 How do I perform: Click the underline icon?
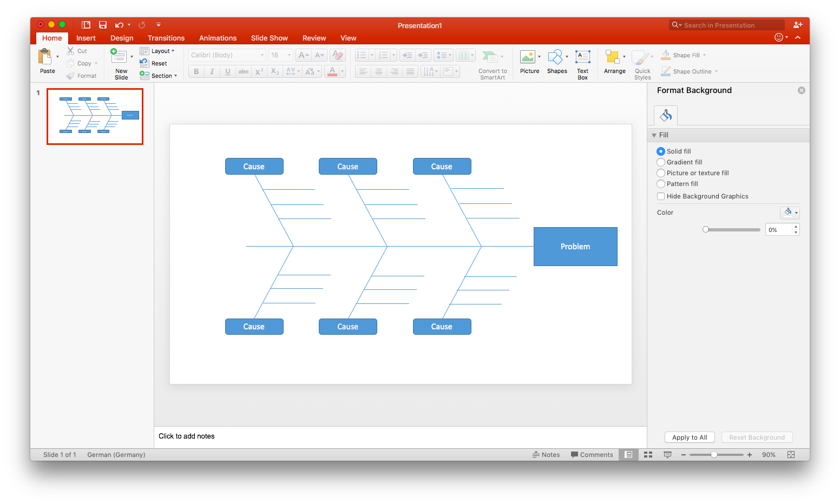pyautogui.click(x=227, y=71)
